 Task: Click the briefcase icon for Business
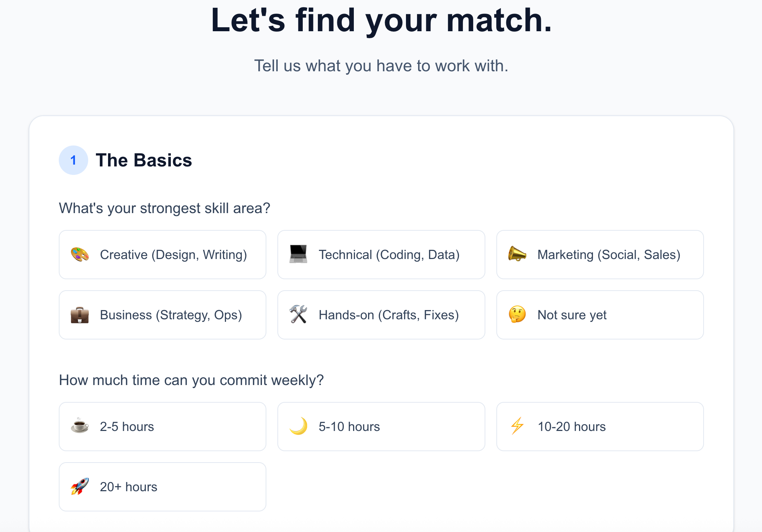pyautogui.click(x=80, y=315)
